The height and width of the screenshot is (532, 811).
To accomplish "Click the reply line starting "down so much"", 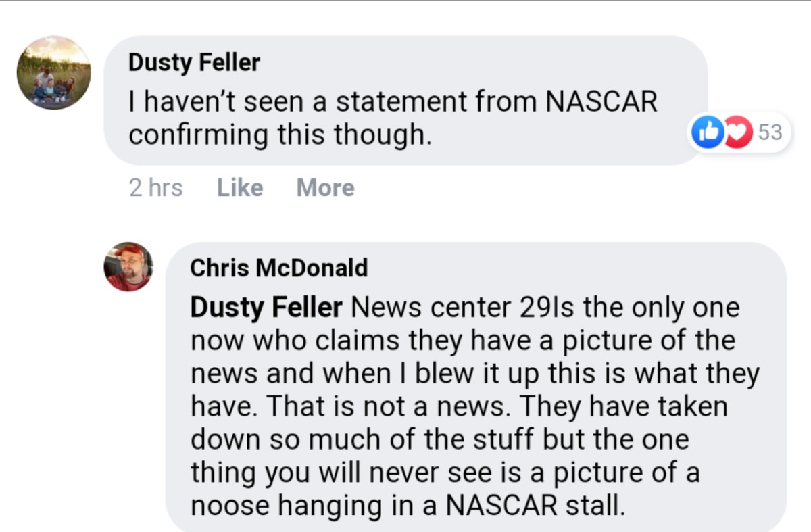I will (439, 439).
